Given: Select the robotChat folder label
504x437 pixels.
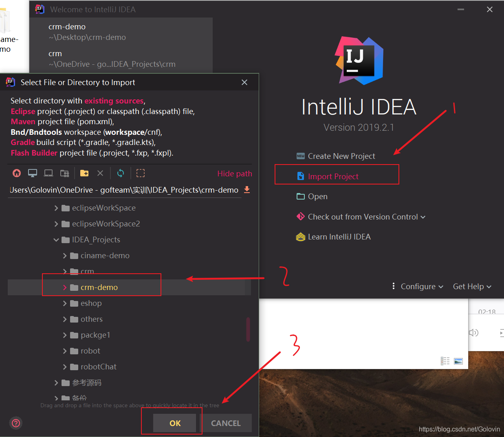Looking at the screenshot, I should pos(99,367).
